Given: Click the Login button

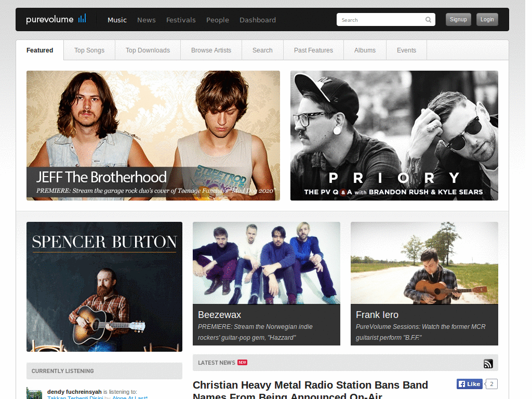Looking at the screenshot, I should pyautogui.click(x=487, y=19).
